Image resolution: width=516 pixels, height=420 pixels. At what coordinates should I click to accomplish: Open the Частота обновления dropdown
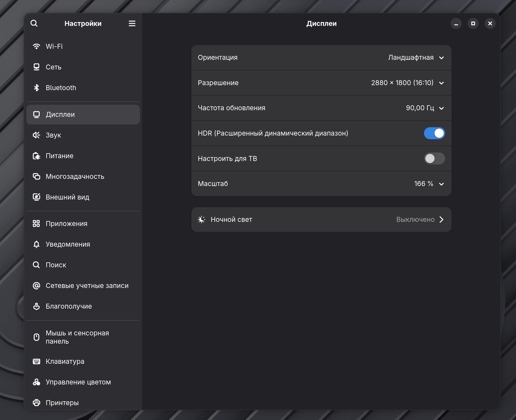[x=425, y=108]
